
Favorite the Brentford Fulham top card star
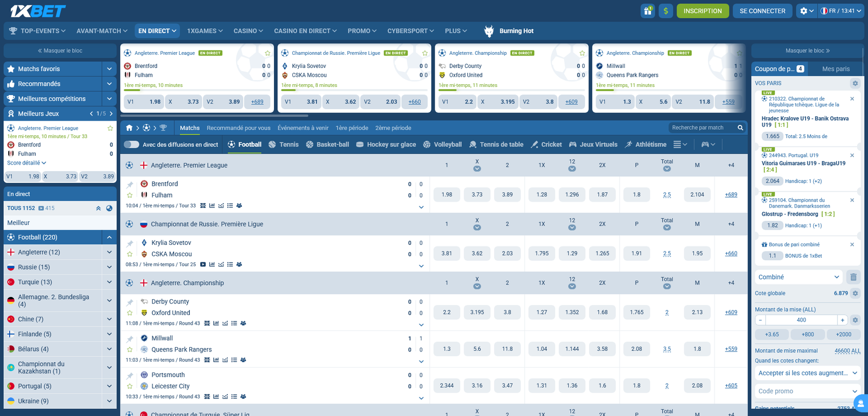267,53
